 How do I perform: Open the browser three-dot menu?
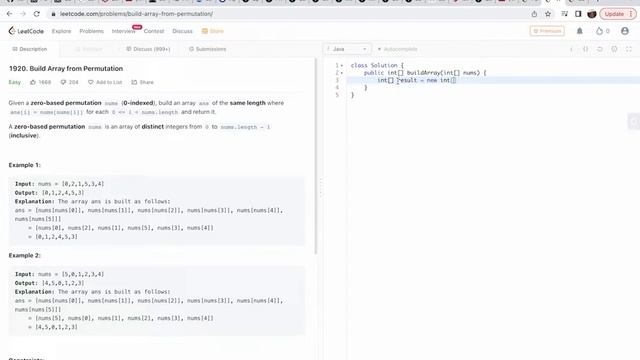click(x=631, y=14)
